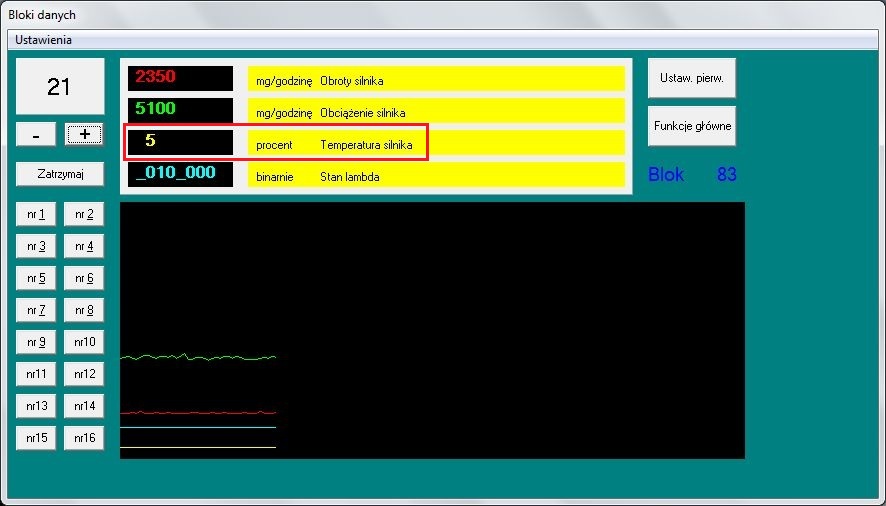Open the Ustawienia menu
886x506 pixels.
pos(43,40)
